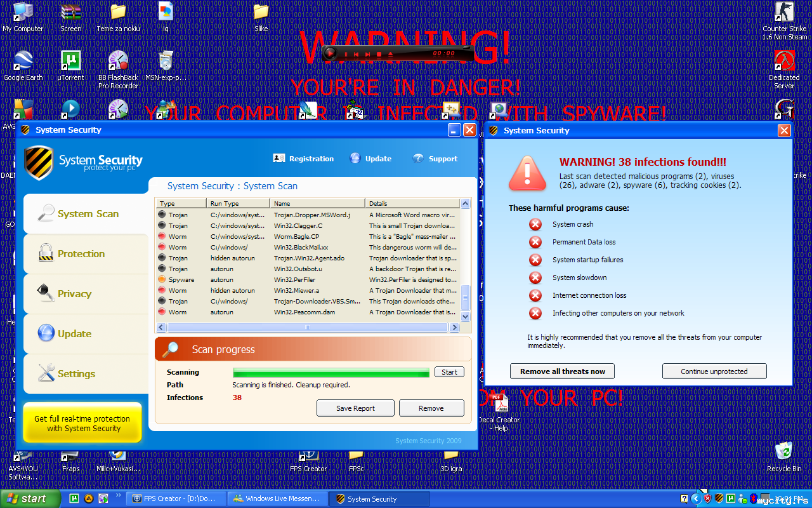
Task: Launch the Google Earth shortcut
Action: tap(23, 65)
